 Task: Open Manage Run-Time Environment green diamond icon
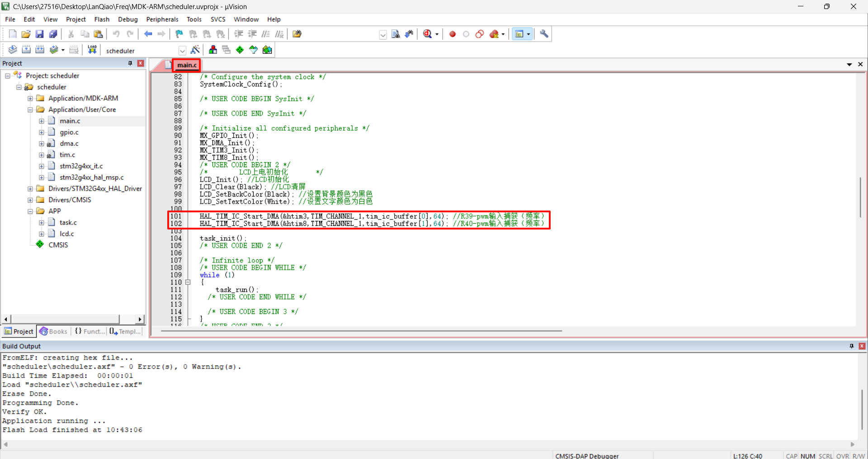(x=240, y=50)
